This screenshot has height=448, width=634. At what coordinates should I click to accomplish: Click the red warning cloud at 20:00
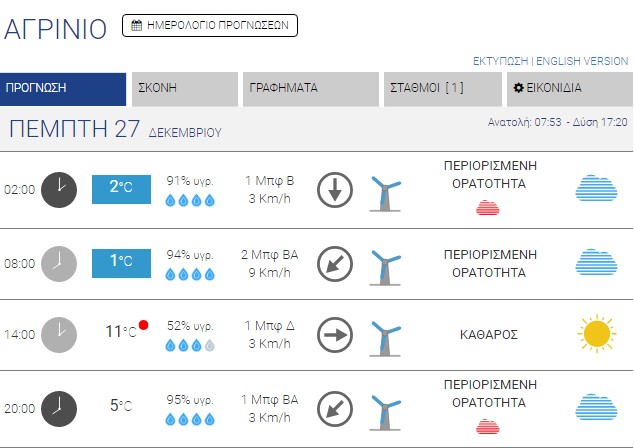click(487, 427)
